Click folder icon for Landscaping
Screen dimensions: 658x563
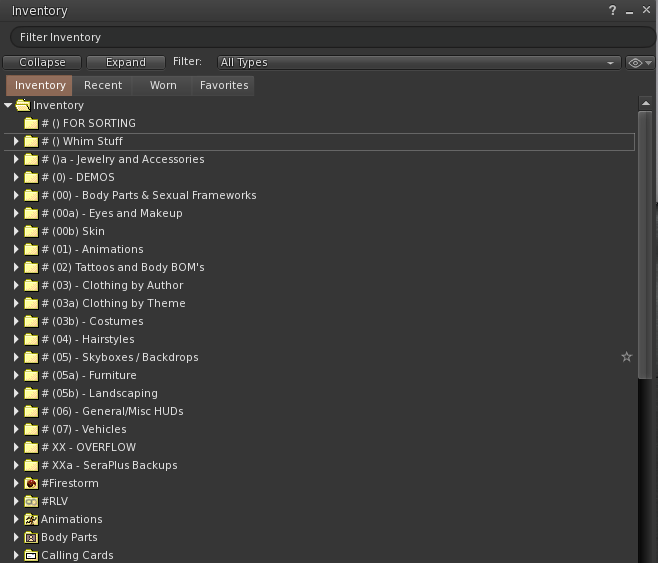point(31,394)
